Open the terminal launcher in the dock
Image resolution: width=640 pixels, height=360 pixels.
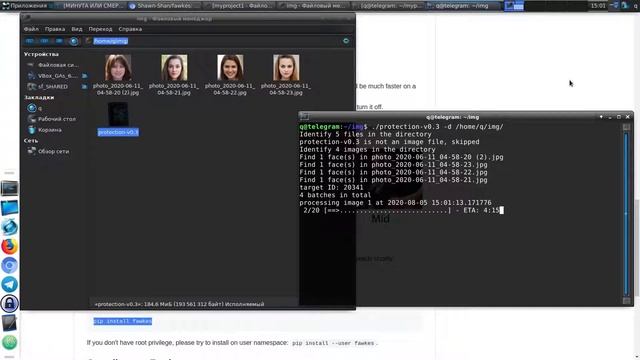pos(9,188)
